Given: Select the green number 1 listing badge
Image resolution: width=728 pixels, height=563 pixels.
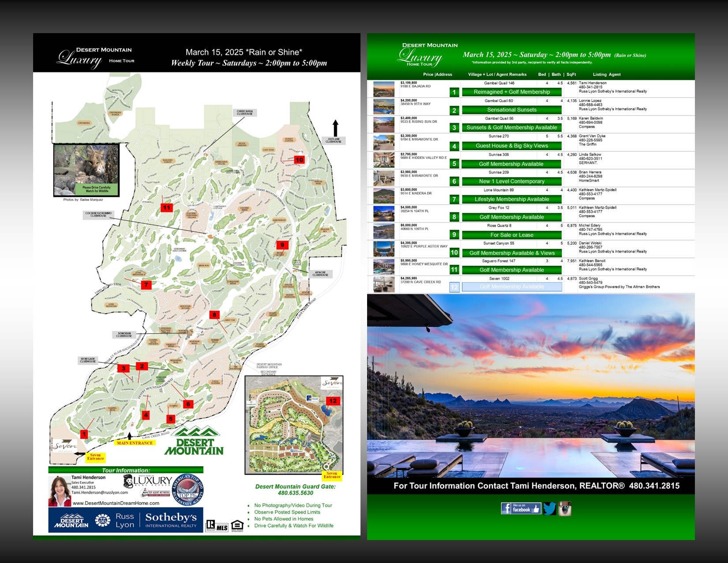Looking at the screenshot, I should point(454,92).
